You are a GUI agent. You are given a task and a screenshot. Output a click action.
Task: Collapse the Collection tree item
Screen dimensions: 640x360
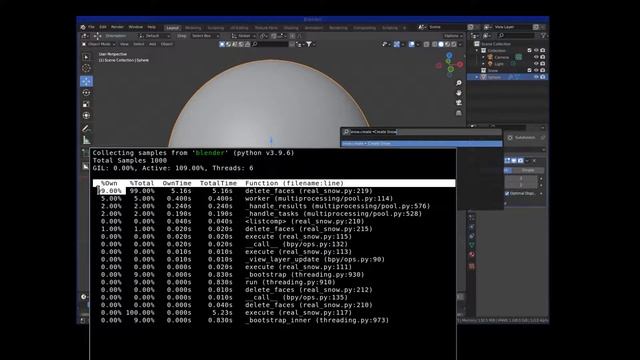coord(477,51)
